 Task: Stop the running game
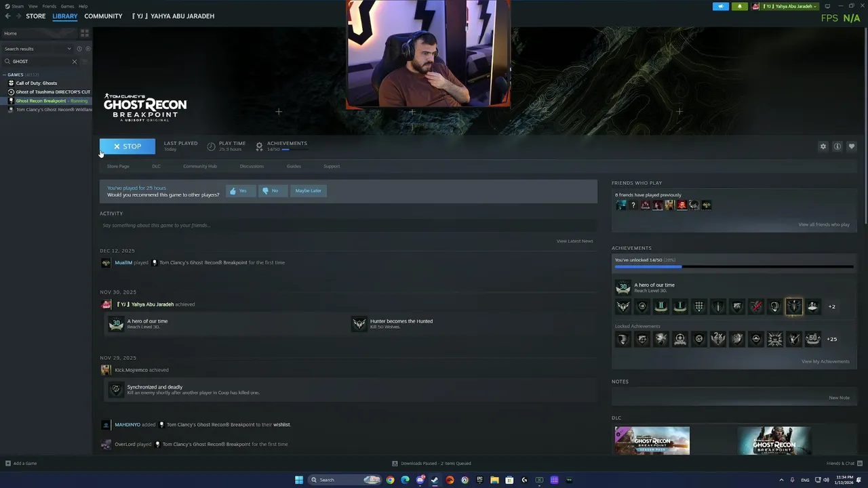[127, 146]
